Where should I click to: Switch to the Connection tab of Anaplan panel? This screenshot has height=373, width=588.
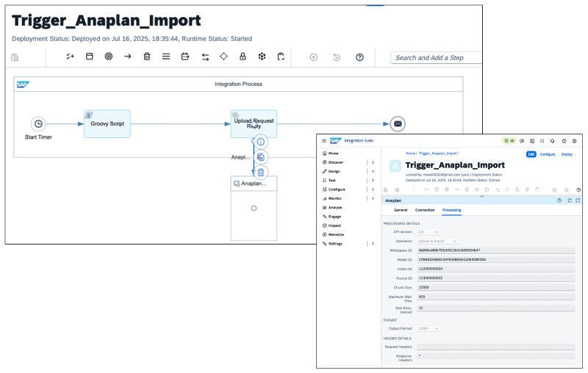click(425, 210)
